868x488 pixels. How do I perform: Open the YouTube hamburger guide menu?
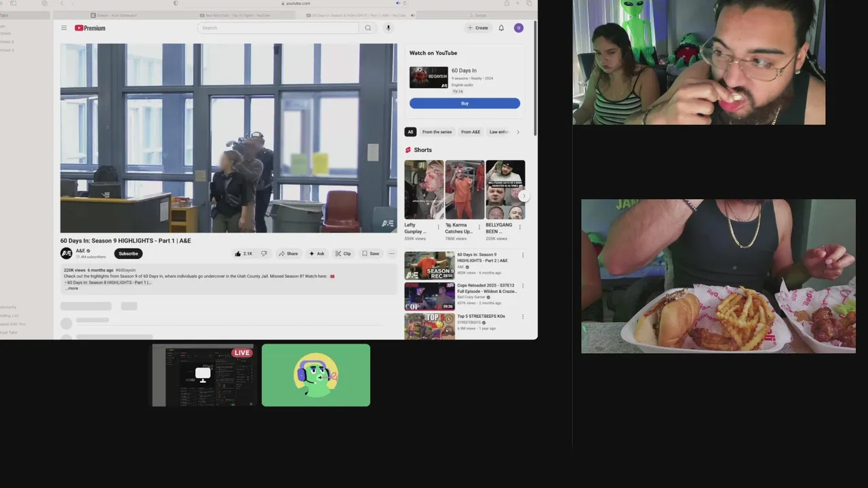(x=64, y=28)
